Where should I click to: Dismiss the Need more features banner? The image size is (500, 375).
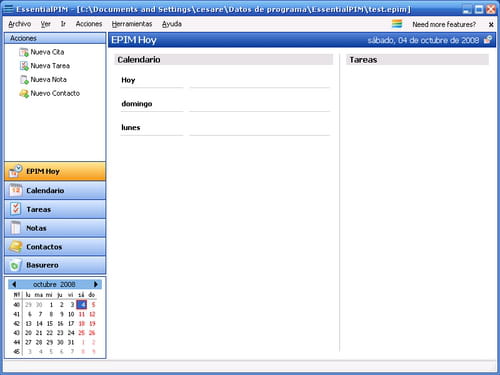[491, 24]
